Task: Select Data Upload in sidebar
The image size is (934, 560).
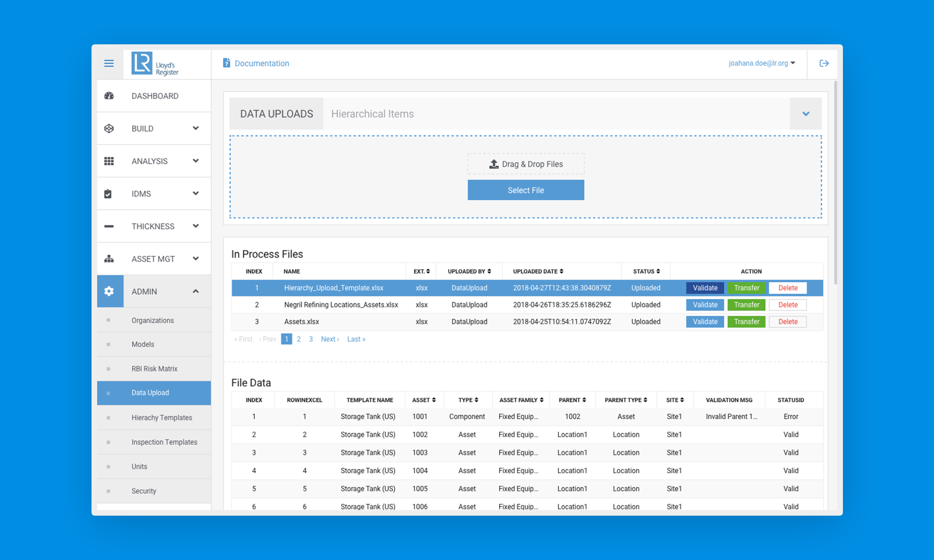Action: (154, 393)
